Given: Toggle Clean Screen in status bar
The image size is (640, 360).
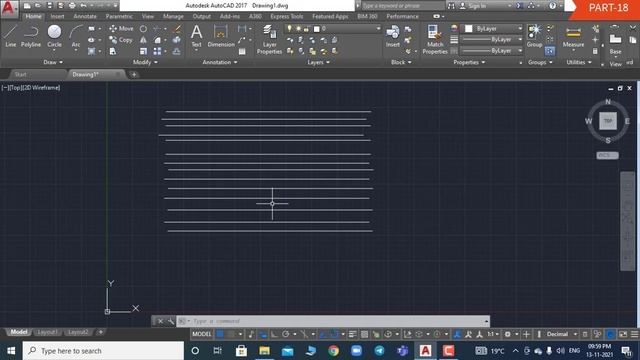Looking at the screenshot, I should coord(623,334).
